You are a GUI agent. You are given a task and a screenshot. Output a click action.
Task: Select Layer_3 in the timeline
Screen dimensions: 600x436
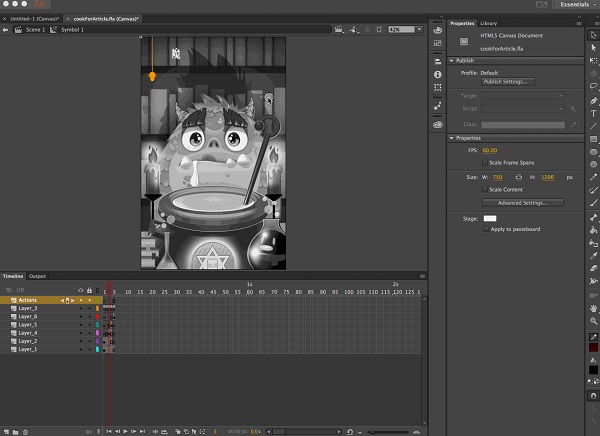[28, 308]
